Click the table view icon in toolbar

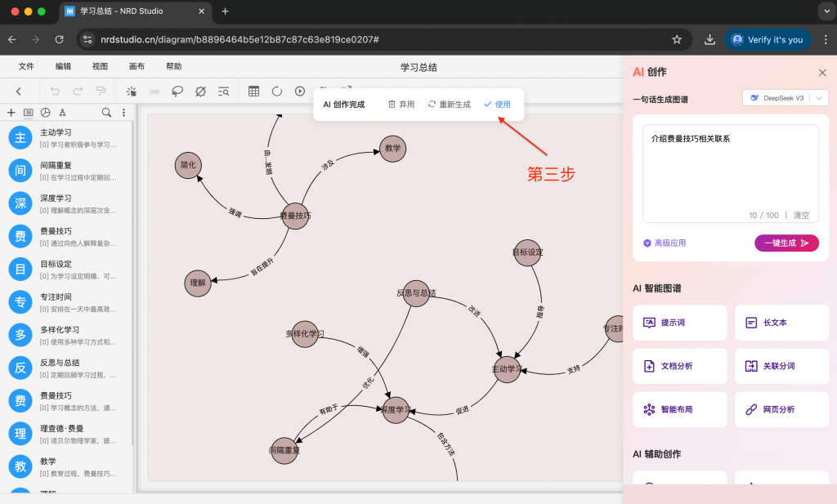coord(254,91)
